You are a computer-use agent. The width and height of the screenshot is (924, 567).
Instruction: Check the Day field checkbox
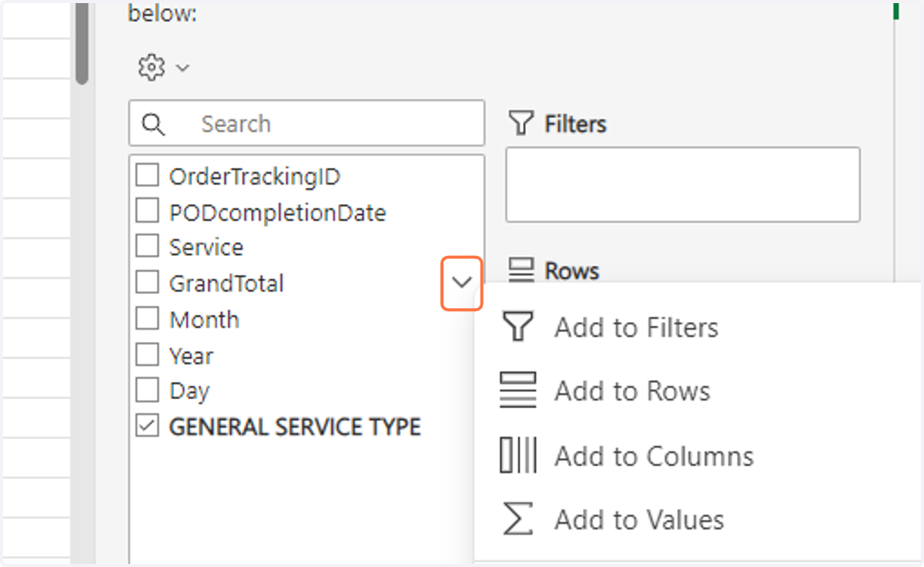(146, 390)
